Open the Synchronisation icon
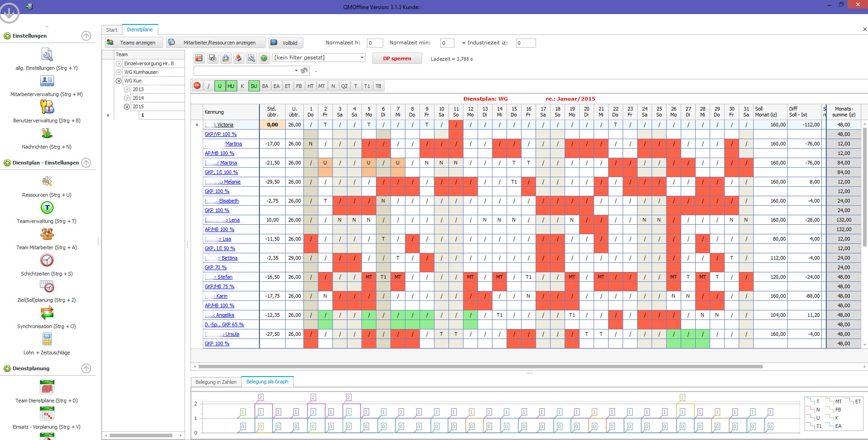868x440 pixels. coord(47,313)
